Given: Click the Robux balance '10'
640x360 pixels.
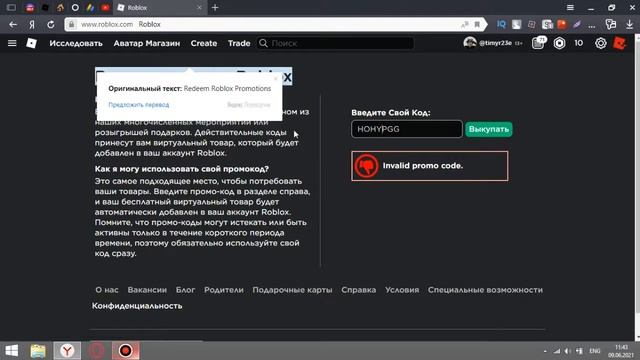Looking at the screenshot, I should pos(578,43).
